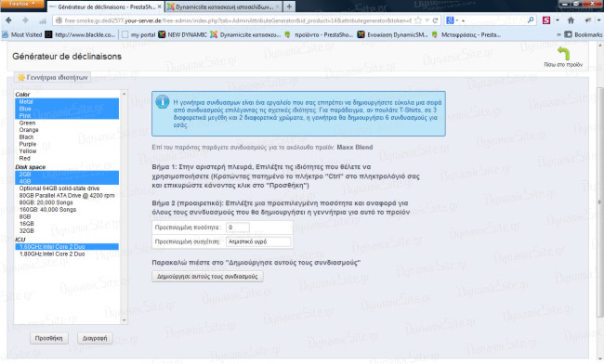Select Purple in the Color list
The image size is (604, 364).
point(67,144)
